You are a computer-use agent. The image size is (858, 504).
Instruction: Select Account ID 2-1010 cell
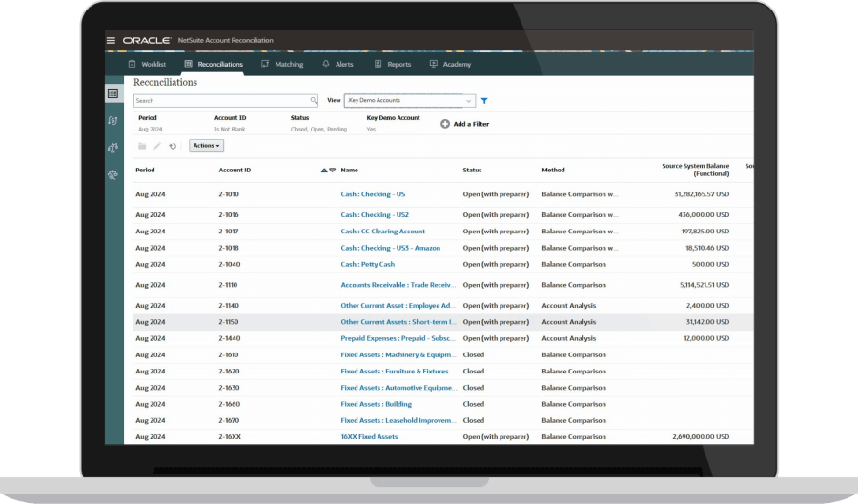pyautogui.click(x=229, y=194)
